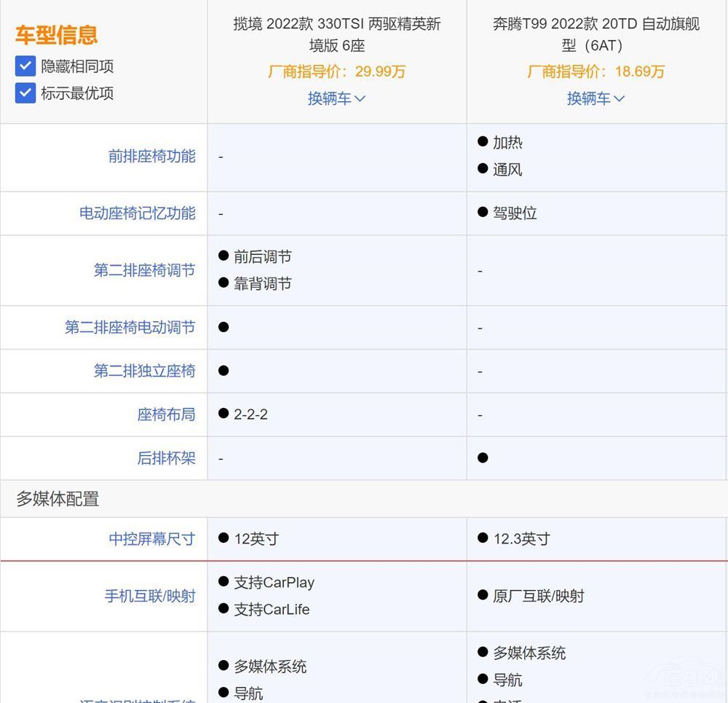Click the 车型信息 heading
Screen dimensions: 728x703
pyautogui.click(x=56, y=35)
